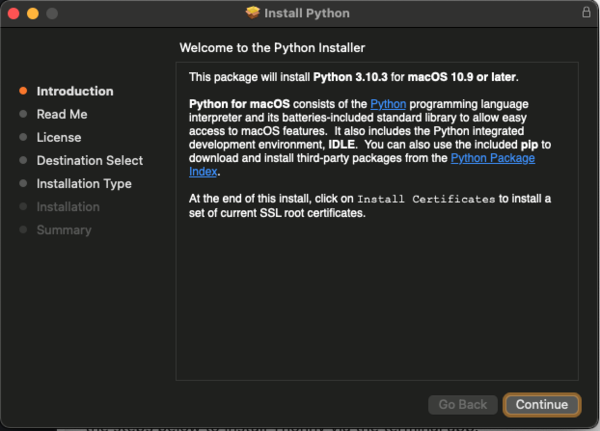Minimize the installer with the yellow button
This screenshot has width=600, height=431.
coord(32,13)
